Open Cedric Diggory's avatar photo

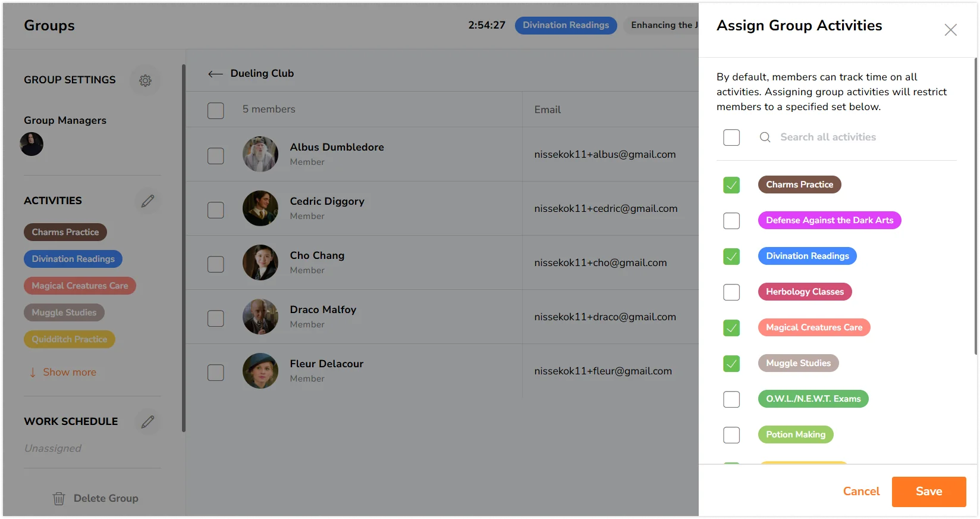point(260,208)
